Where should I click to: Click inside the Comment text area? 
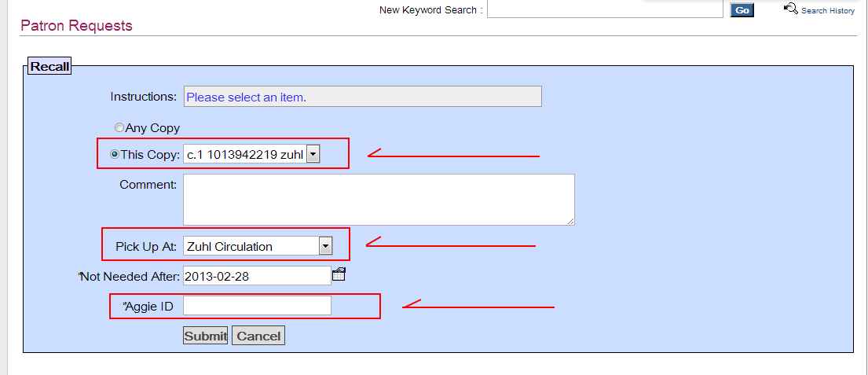click(x=379, y=200)
